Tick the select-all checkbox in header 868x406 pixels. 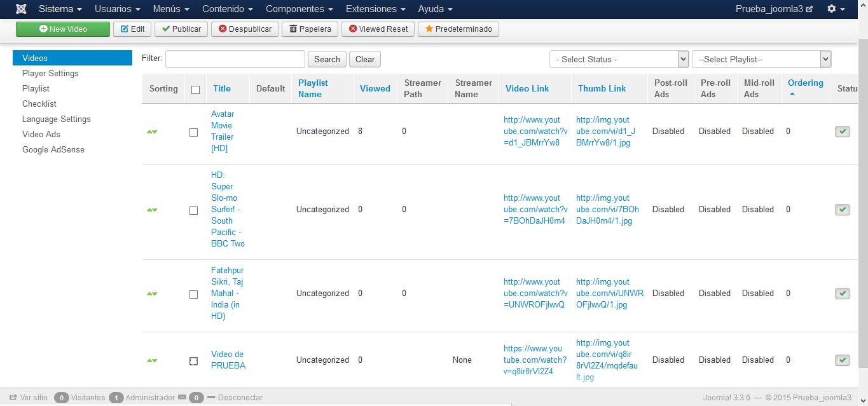click(x=195, y=90)
